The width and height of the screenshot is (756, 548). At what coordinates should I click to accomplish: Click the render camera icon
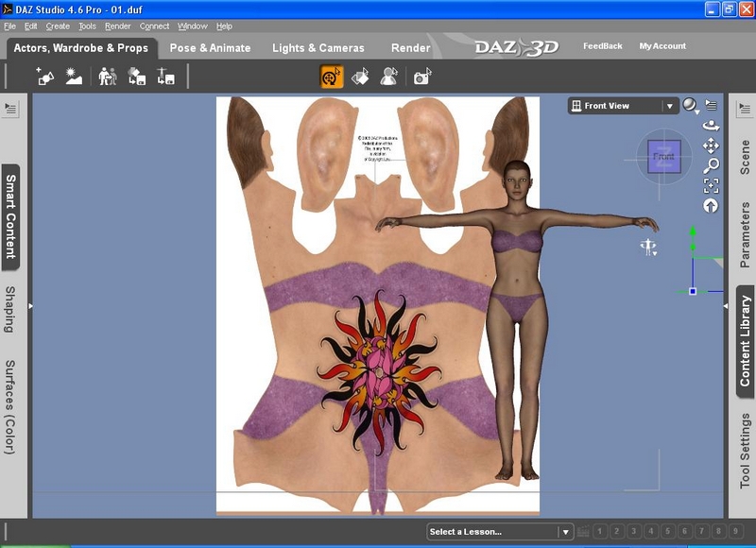422,77
